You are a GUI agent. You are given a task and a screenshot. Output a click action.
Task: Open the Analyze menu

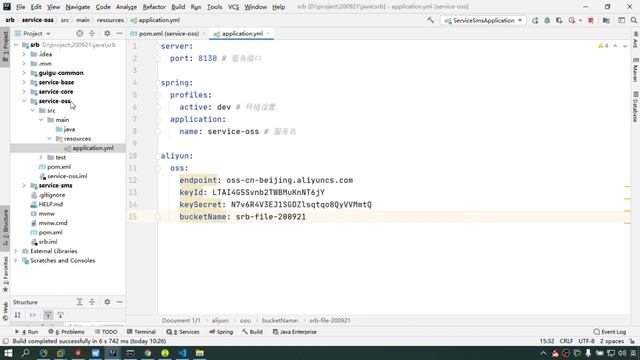click(x=126, y=7)
